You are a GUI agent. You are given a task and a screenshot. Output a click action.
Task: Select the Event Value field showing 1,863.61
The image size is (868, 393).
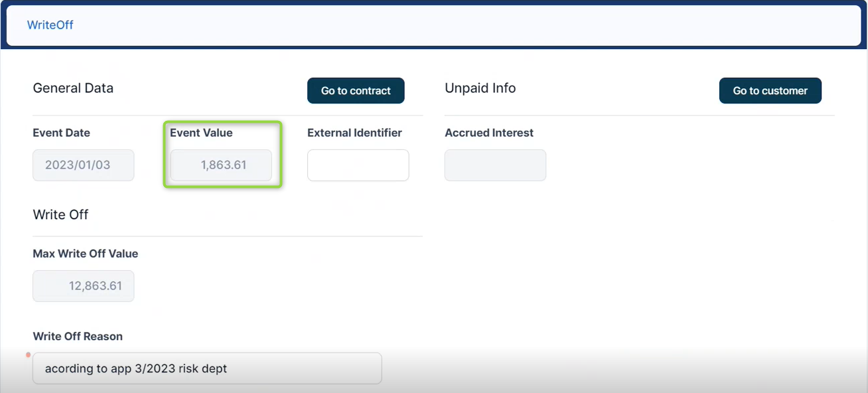[x=221, y=165]
